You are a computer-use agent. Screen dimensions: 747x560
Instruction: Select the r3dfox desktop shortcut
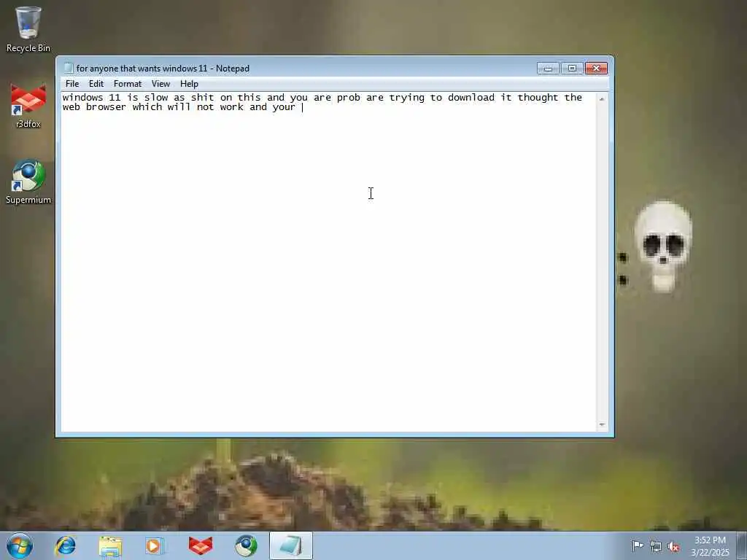(x=28, y=106)
